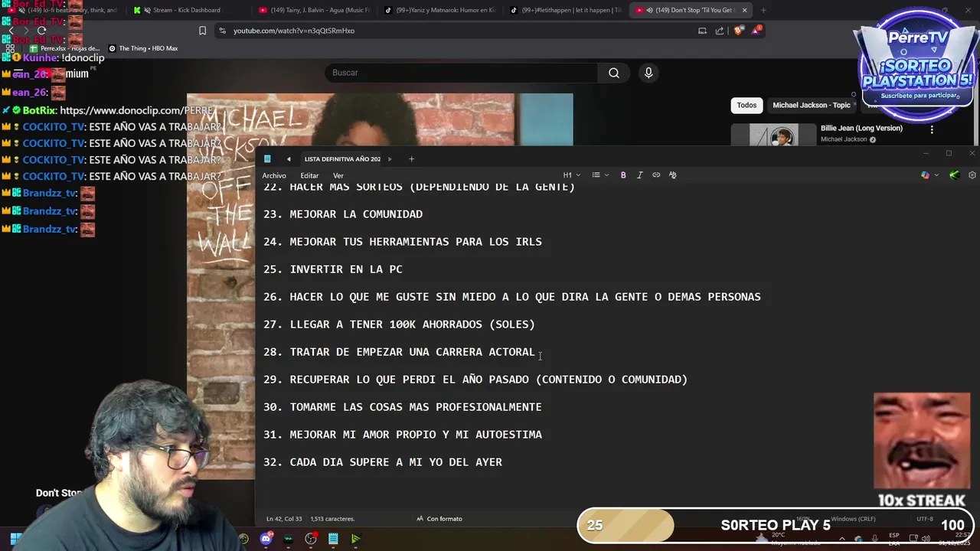Select the LISTA DEFINITIVA AÑO 202 Notepad tab
The height and width of the screenshot is (551, 980).
pos(342,159)
